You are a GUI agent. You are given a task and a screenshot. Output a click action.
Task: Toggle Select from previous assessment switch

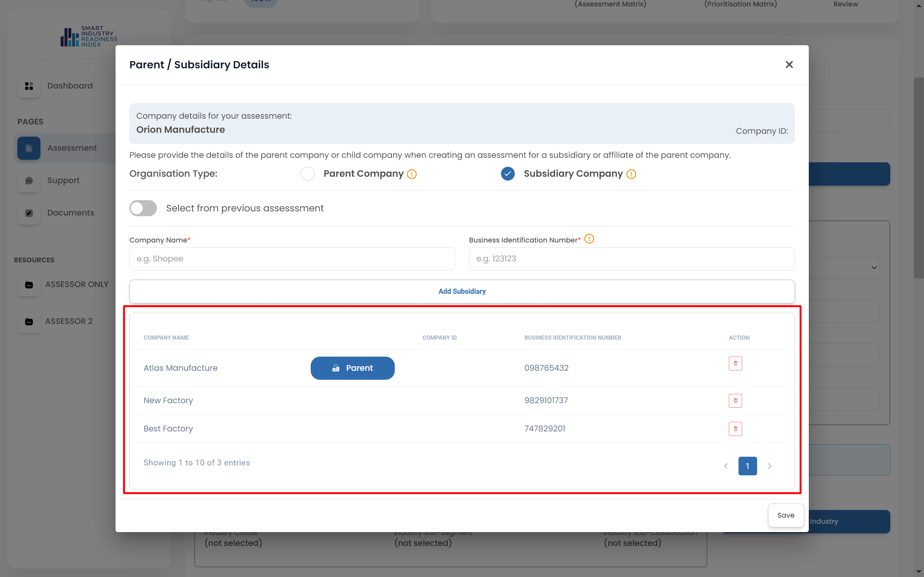coord(143,208)
